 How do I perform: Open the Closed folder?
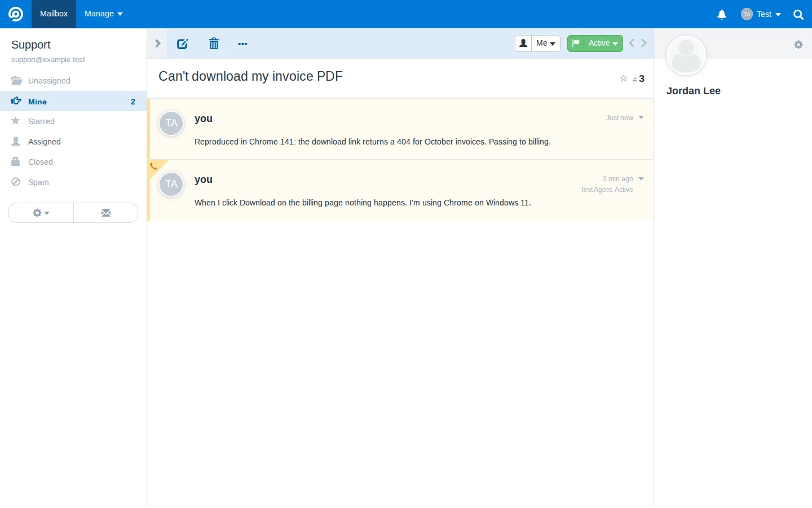coord(73,162)
